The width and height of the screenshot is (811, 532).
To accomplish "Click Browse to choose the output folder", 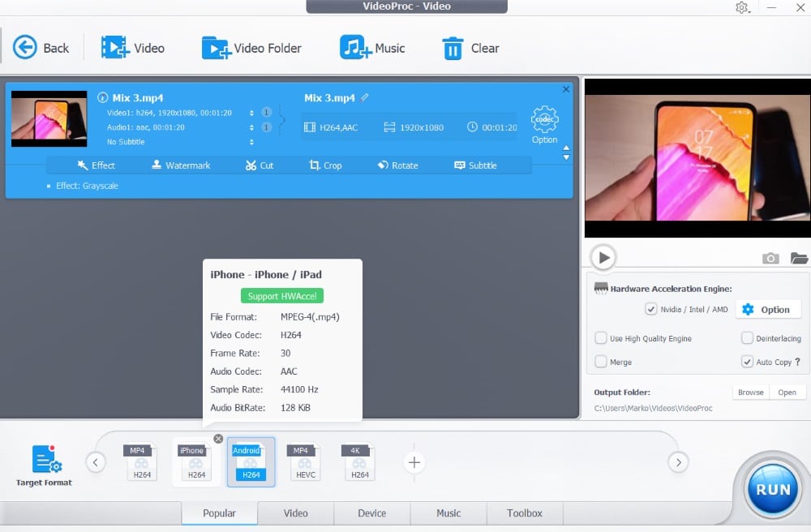I will (x=750, y=393).
